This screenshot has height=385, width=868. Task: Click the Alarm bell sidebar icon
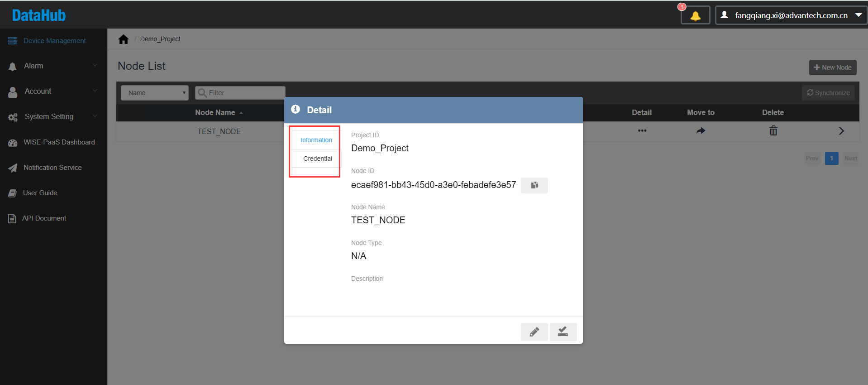tap(13, 67)
